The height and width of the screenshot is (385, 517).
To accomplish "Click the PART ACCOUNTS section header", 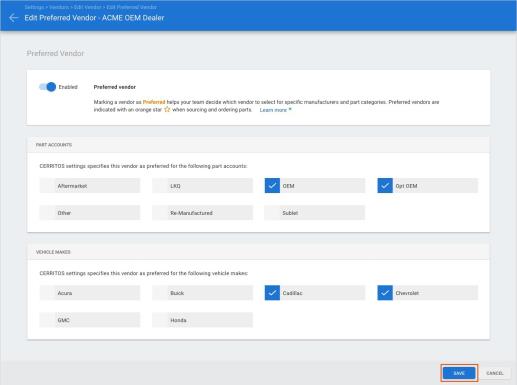I will click(x=54, y=145).
